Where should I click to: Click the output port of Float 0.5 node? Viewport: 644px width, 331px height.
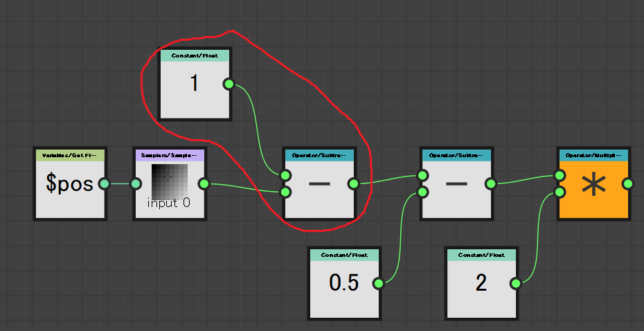378,283
